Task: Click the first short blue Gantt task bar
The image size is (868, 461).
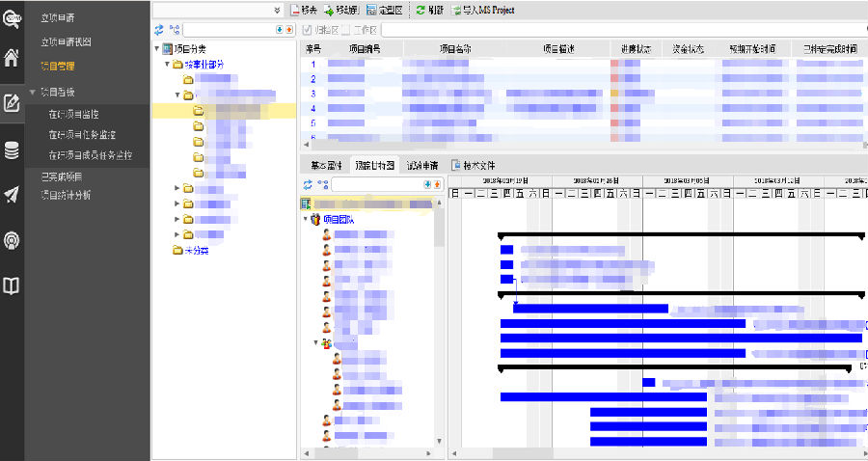Action: tap(506, 250)
